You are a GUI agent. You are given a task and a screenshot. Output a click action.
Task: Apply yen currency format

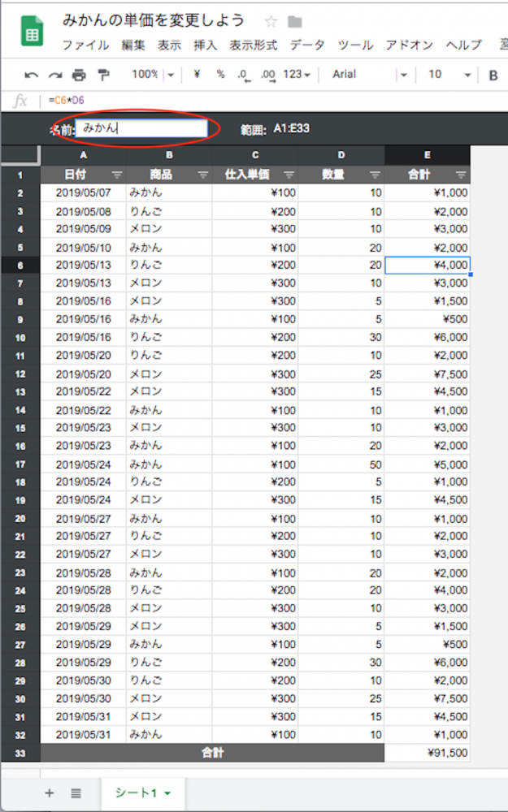(198, 75)
